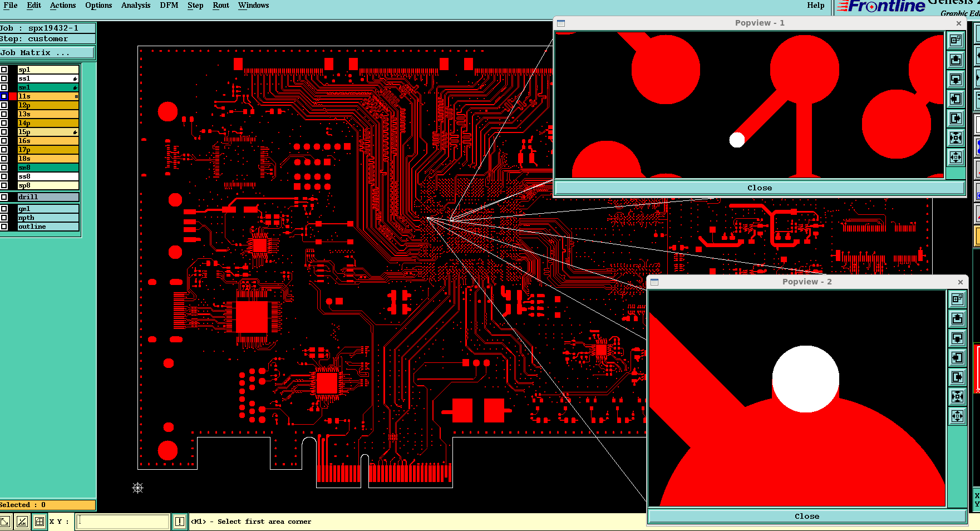This screenshot has width=980, height=531.
Task: Open the Help menu
Action: pos(816,6)
